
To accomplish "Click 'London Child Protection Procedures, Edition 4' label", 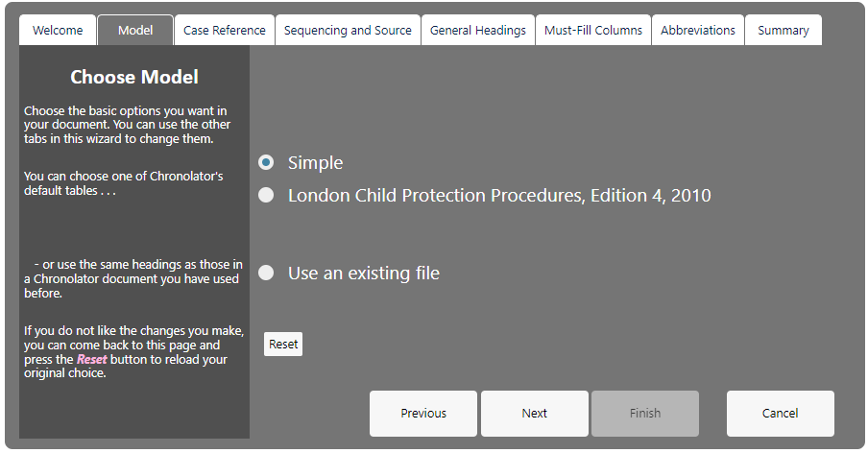I will point(499,195).
